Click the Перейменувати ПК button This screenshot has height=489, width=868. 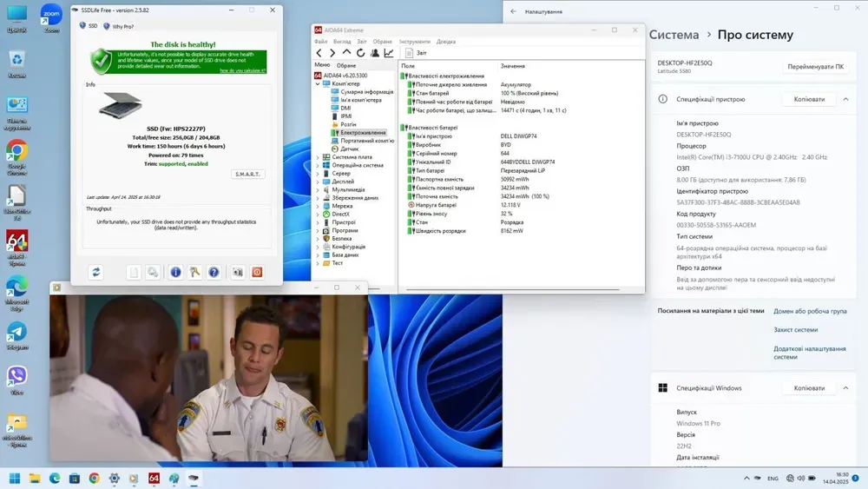point(815,67)
